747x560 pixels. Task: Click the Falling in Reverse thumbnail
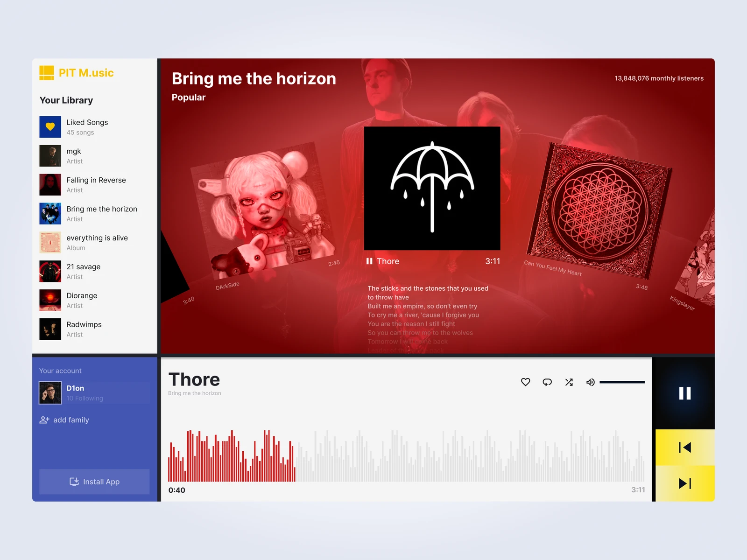pos(50,185)
